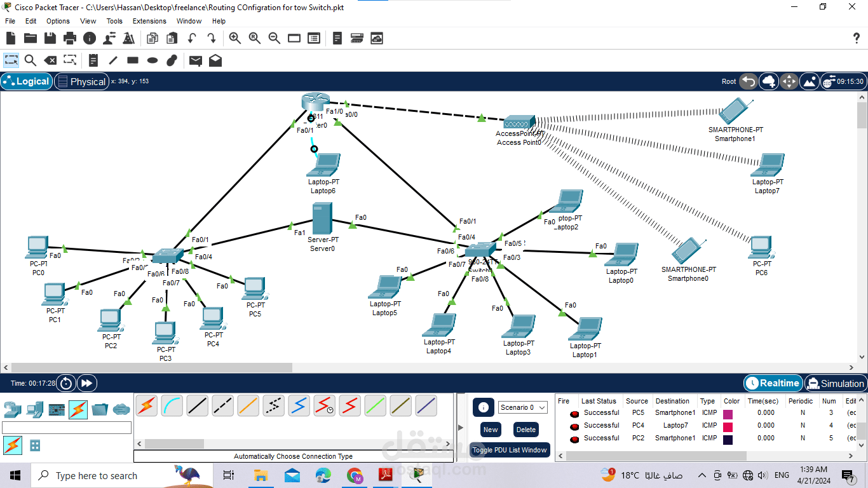Select the Copper Cross-Over dashed cable
This screenshot has width=868, height=488.
[223, 405]
